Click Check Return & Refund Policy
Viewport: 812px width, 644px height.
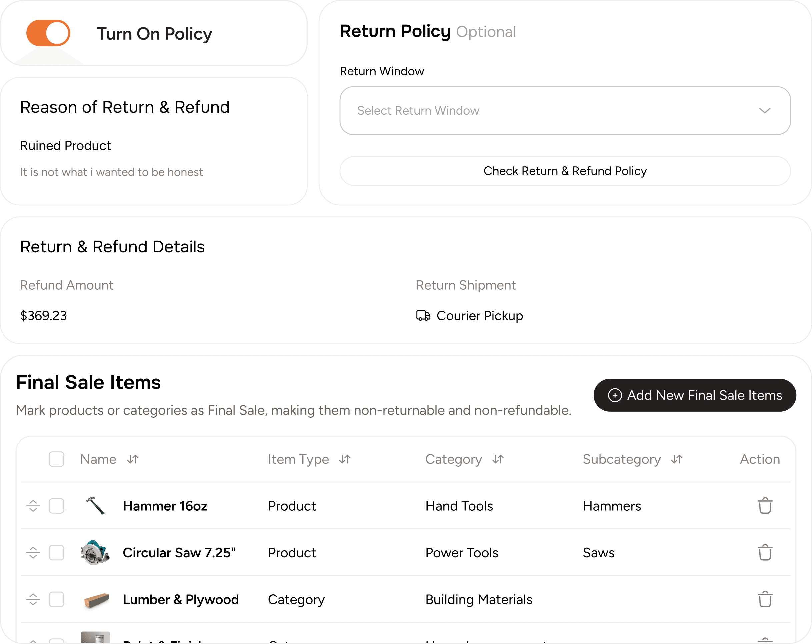565,171
